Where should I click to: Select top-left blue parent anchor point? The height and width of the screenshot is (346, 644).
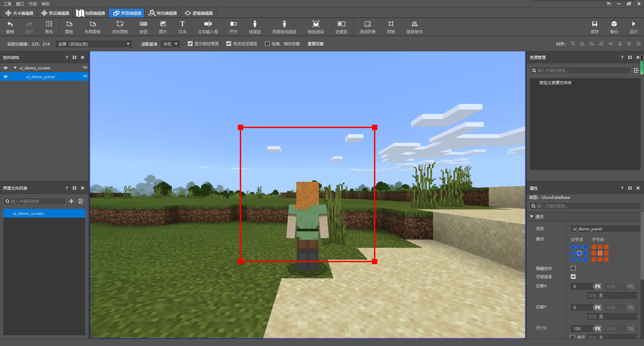point(573,247)
